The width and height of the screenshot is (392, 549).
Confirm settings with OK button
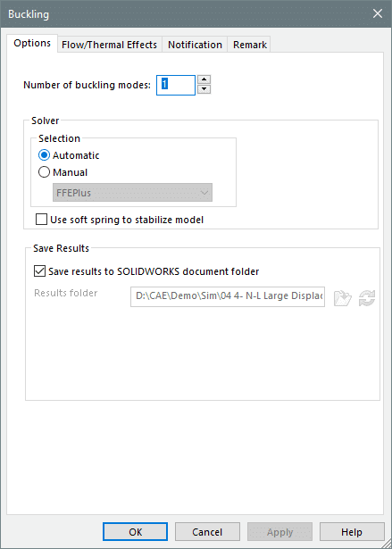(x=135, y=532)
